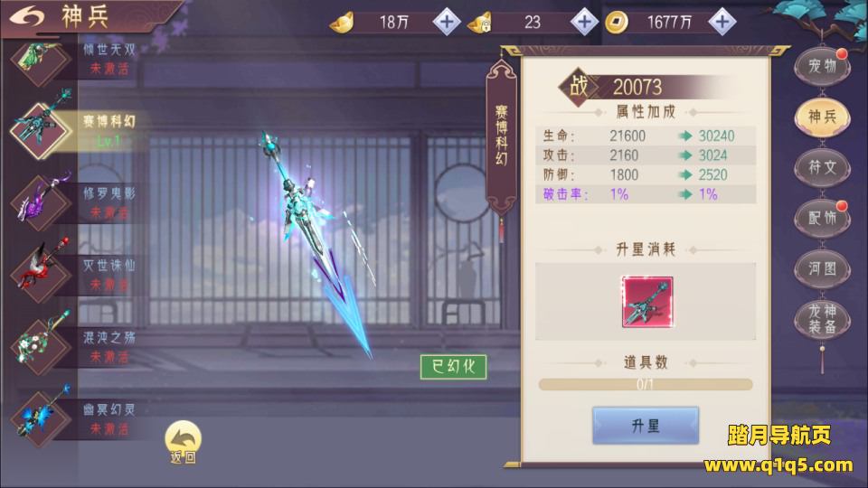Open the 龙神装备 tab
Screen dimensions: 868x488
(822, 320)
